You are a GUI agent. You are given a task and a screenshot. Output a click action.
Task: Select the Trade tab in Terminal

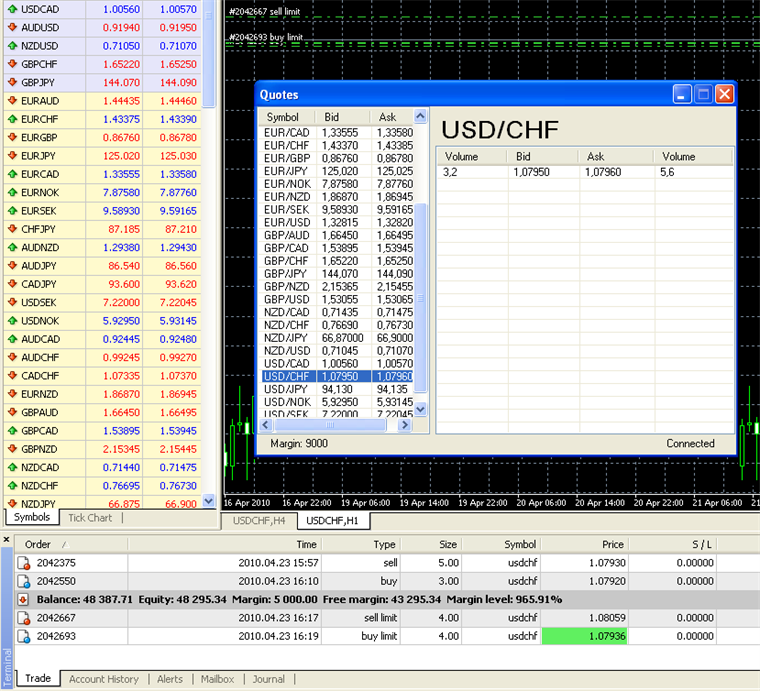point(38,678)
